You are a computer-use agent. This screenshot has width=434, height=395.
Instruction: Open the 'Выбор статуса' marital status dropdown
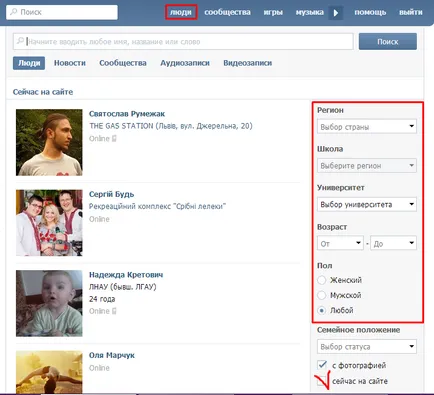click(367, 347)
